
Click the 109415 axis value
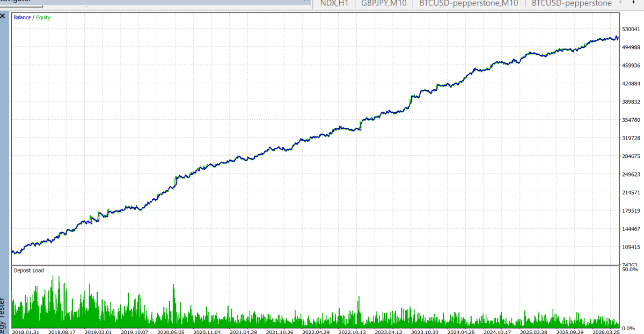pyautogui.click(x=632, y=247)
